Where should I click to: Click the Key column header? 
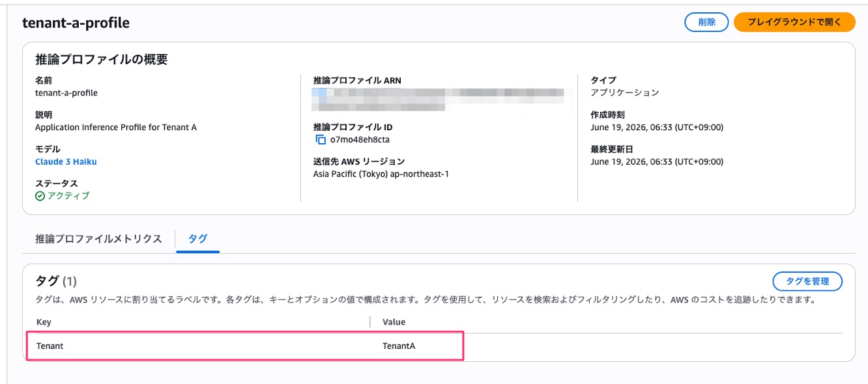pyautogui.click(x=44, y=322)
